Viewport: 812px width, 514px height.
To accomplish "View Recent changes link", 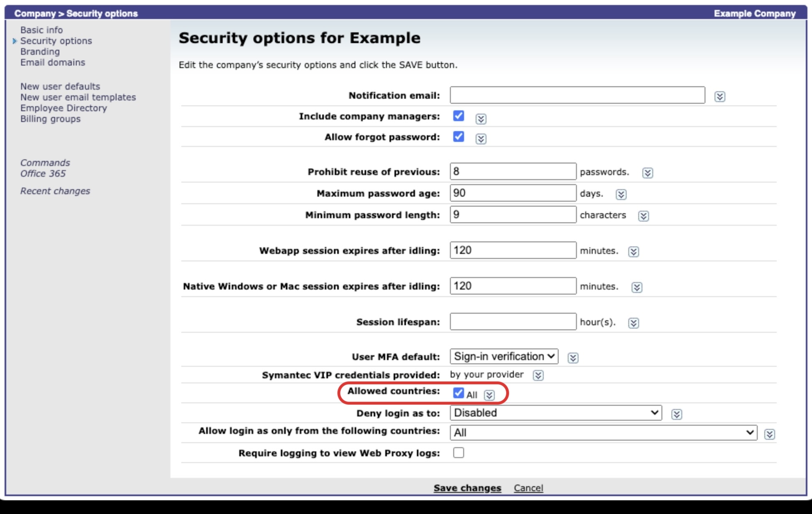I will [55, 191].
